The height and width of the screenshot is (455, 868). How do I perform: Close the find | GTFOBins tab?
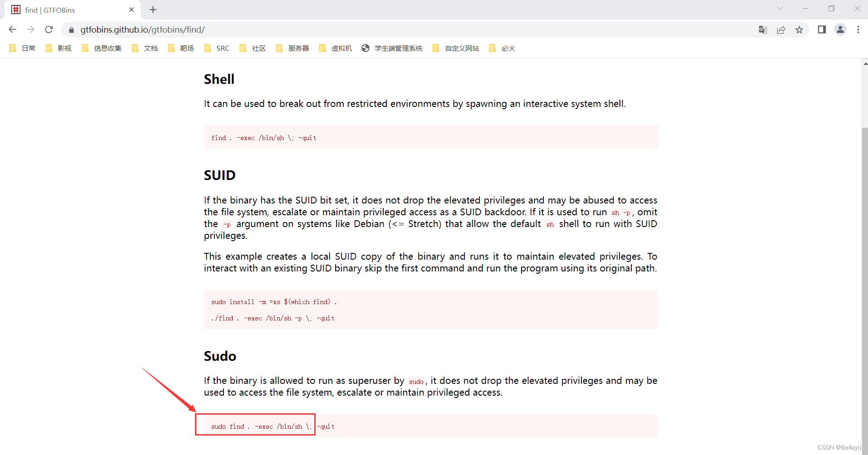pos(132,10)
